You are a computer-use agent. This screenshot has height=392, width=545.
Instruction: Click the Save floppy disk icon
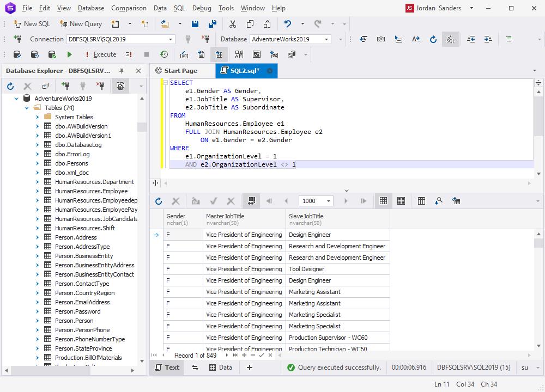195,24
